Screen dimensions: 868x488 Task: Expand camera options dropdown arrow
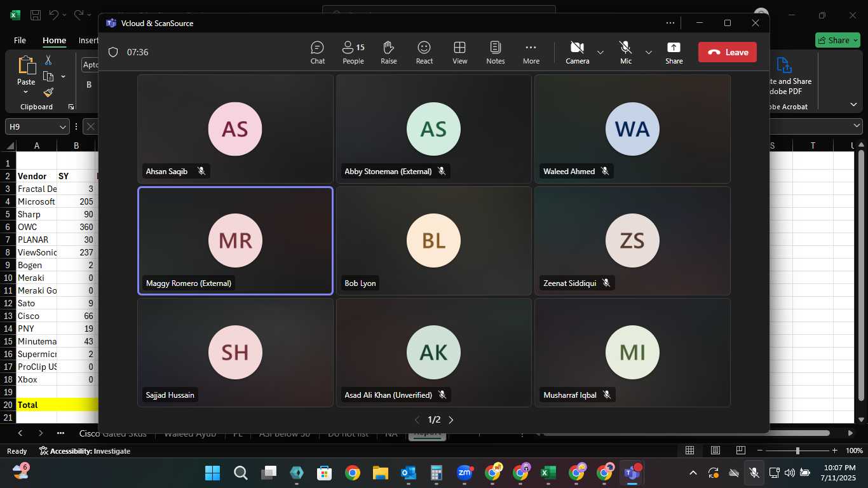coord(600,52)
